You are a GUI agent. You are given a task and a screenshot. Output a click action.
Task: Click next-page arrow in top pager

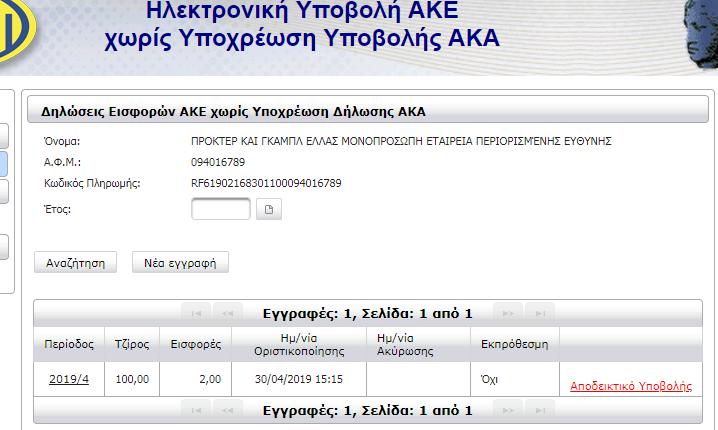[508, 313]
